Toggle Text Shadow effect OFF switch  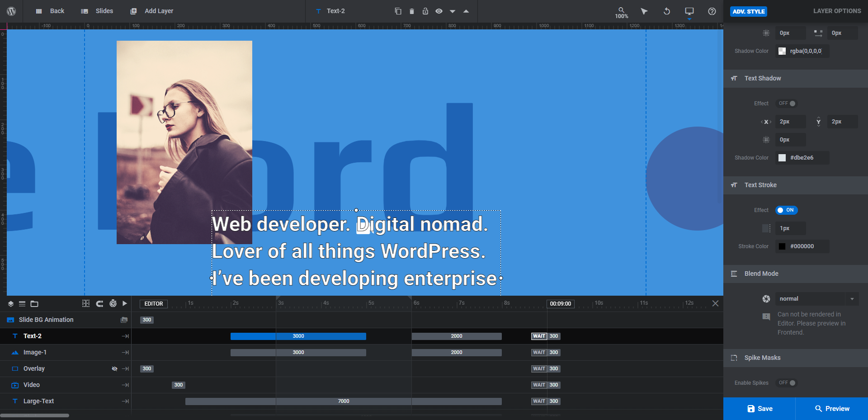point(787,104)
